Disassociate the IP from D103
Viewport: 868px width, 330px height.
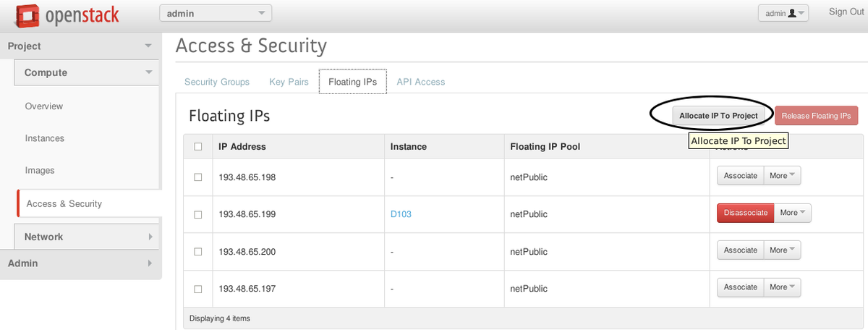tap(746, 213)
